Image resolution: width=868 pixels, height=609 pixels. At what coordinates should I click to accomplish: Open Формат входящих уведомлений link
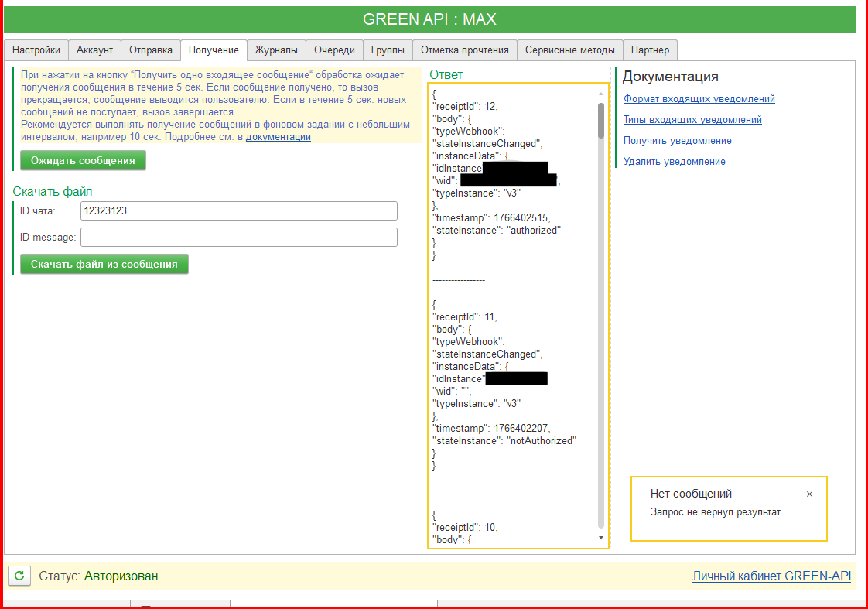point(699,99)
